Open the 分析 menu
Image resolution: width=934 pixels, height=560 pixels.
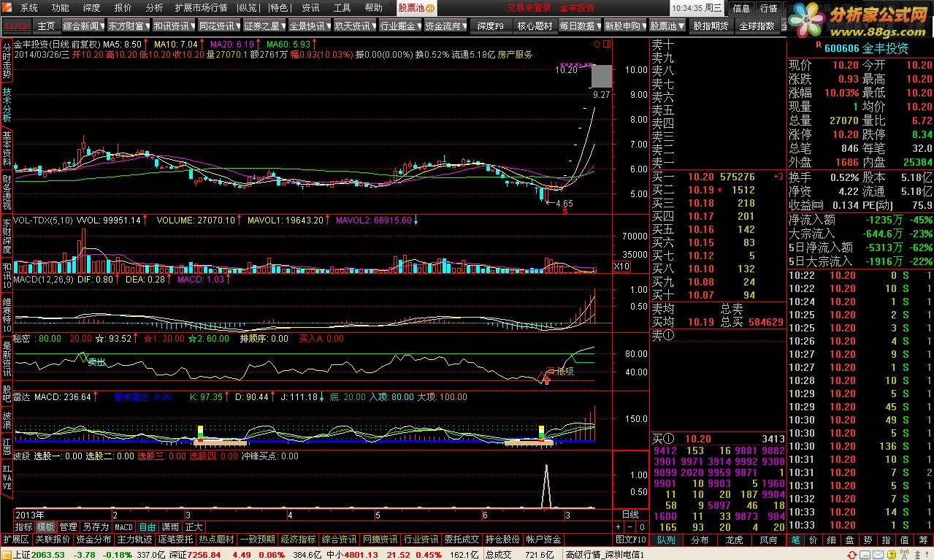click(154, 8)
